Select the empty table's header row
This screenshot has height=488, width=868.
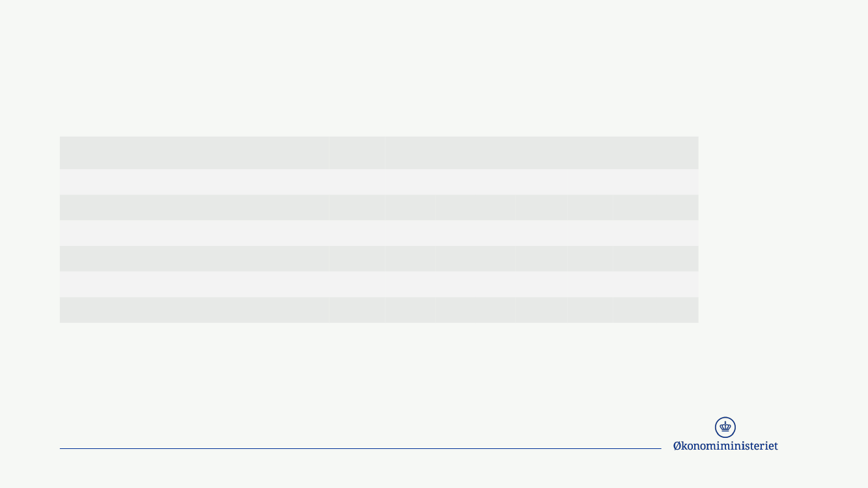pos(379,153)
